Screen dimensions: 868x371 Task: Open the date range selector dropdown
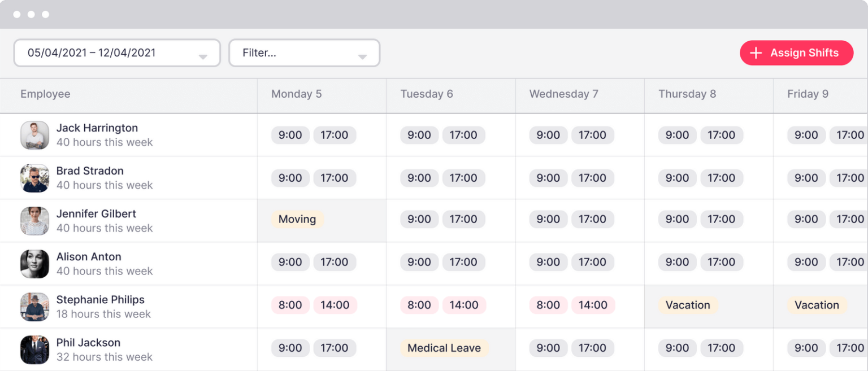[x=117, y=53]
